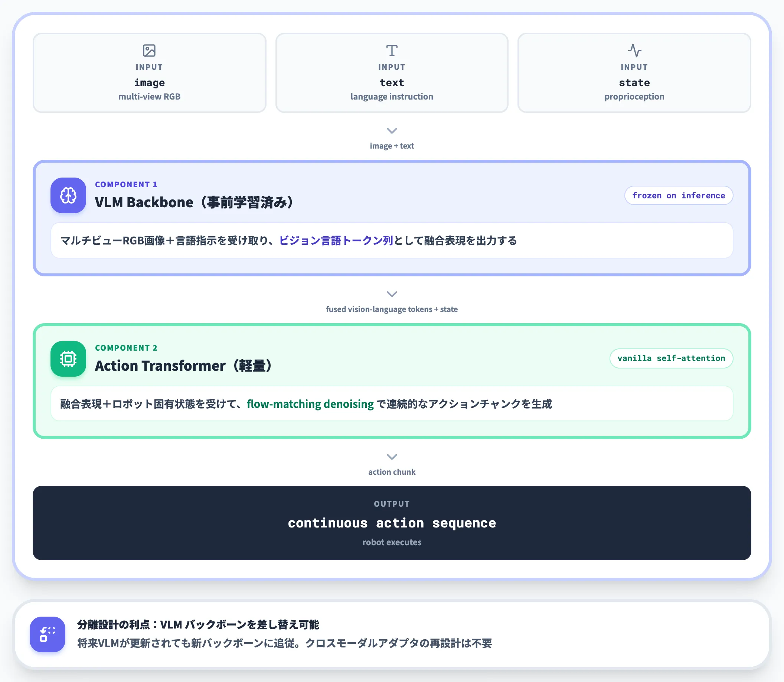Click the '分離設計の利点：VLM バックボーンを差し替え可能' title

(x=198, y=624)
